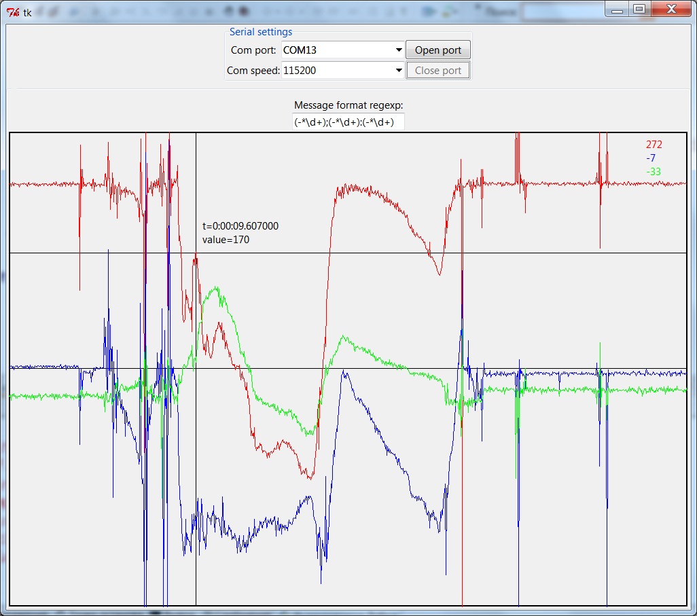Click the tk feather icon in title bar

click(x=12, y=12)
